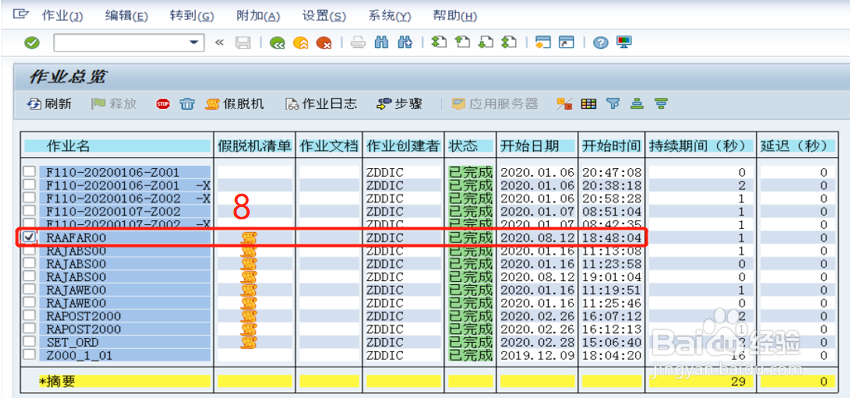
Task: Go back with the green Back icon
Action: pos(278,43)
